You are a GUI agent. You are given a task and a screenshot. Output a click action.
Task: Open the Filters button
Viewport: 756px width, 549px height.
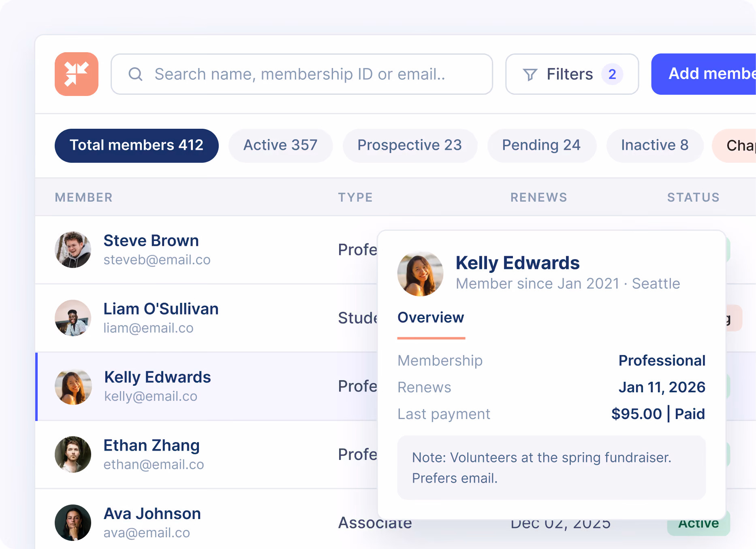[572, 74]
